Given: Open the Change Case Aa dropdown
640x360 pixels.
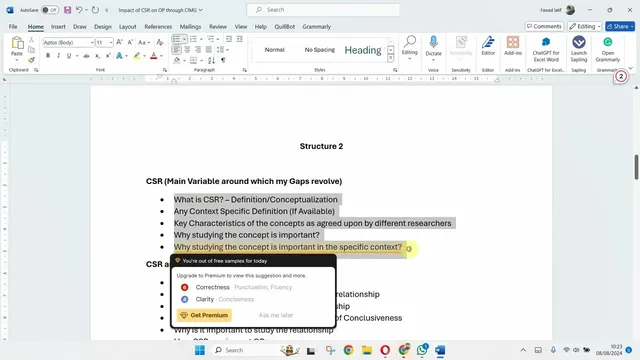Looking at the screenshot, I should point(144,42).
